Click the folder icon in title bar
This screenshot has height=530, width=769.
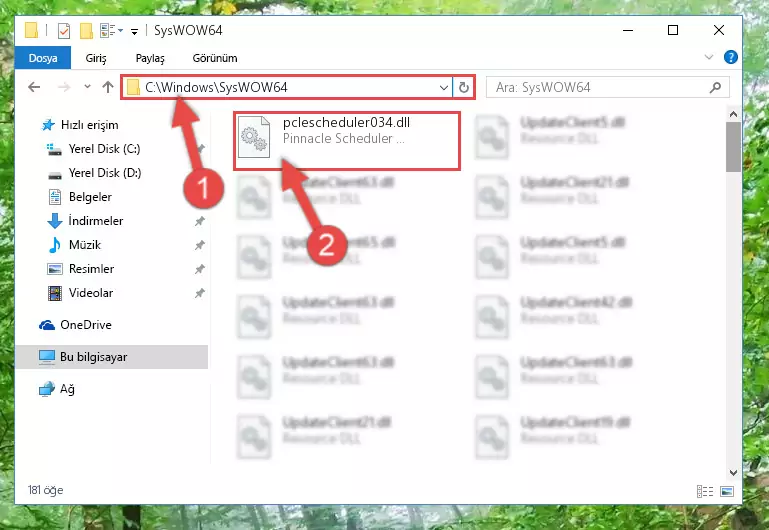31,30
